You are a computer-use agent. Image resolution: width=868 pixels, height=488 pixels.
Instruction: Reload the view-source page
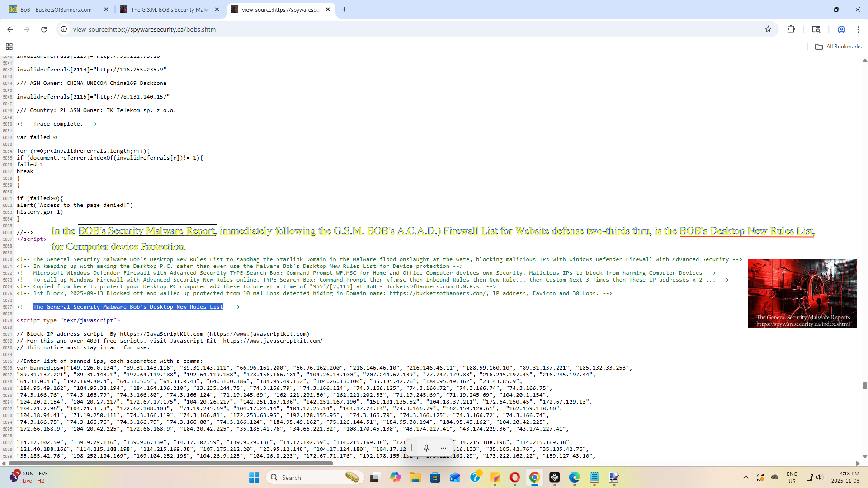44,29
